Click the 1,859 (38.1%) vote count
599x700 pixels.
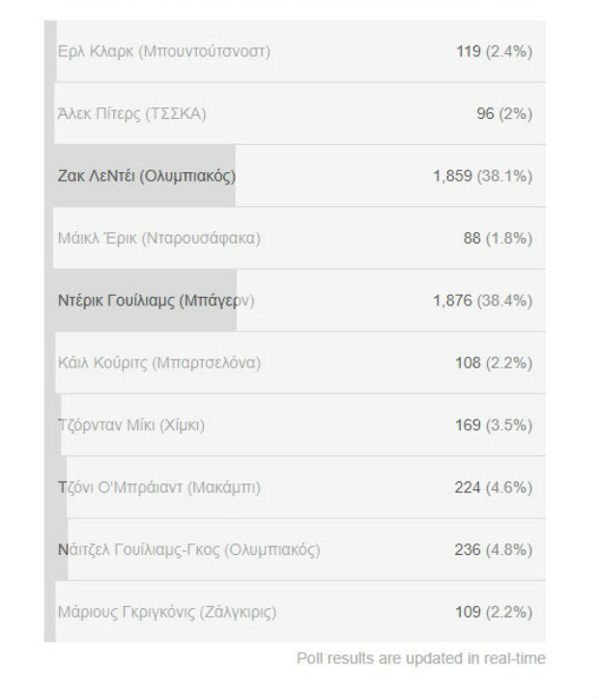pos(483,176)
